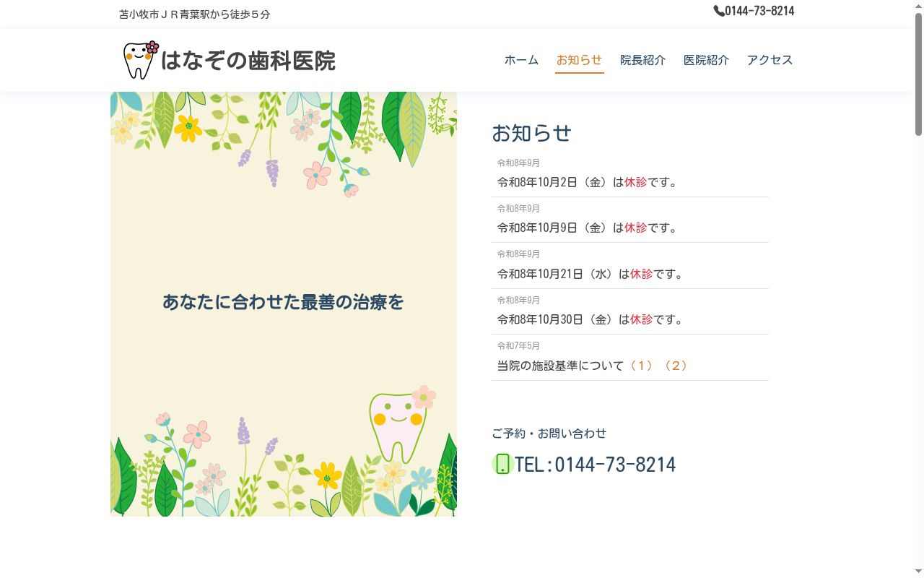Open 医院紹介 in navigation

click(x=706, y=60)
